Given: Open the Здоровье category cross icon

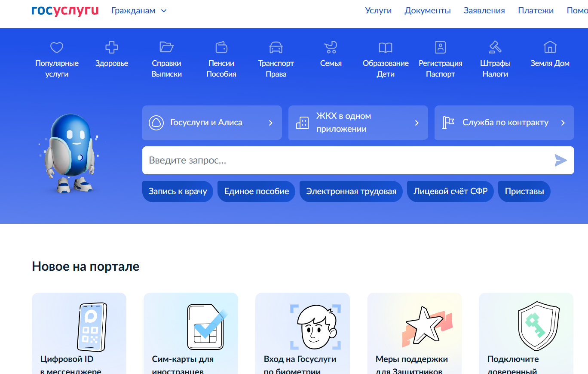Looking at the screenshot, I should (x=112, y=47).
